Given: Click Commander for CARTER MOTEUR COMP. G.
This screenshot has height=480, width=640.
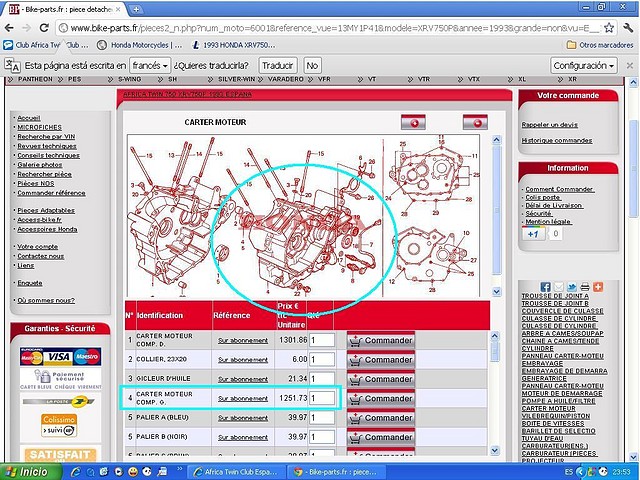Looking at the screenshot, I should pos(381,398).
